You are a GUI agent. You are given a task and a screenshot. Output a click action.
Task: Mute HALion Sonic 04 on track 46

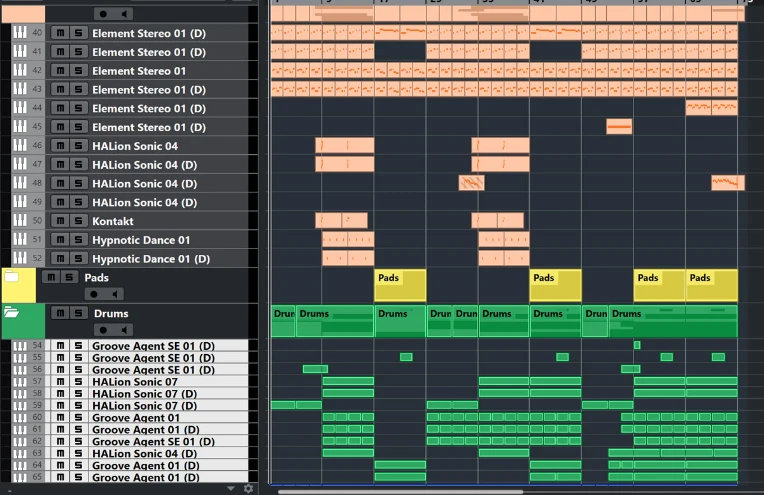pyautogui.click(x=61, y=146)
